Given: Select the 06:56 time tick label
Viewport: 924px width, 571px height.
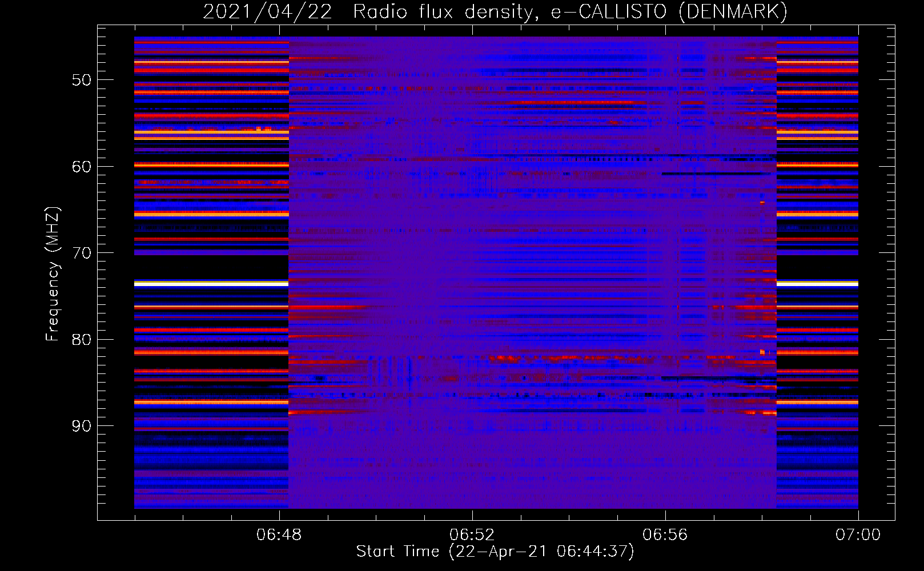Looking at the screenshot, I should (x=665, y=535).
